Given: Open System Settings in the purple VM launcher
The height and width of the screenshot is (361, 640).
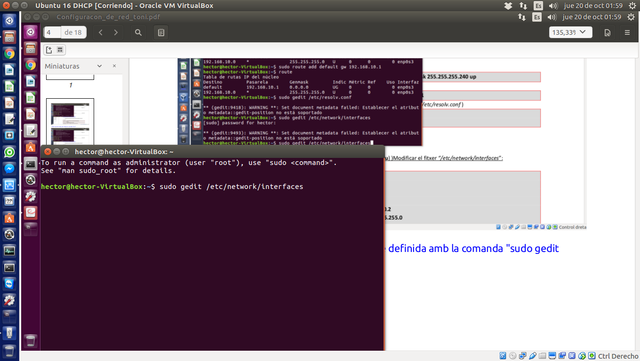Looking at the screenshot, I should tap(31, 196).
